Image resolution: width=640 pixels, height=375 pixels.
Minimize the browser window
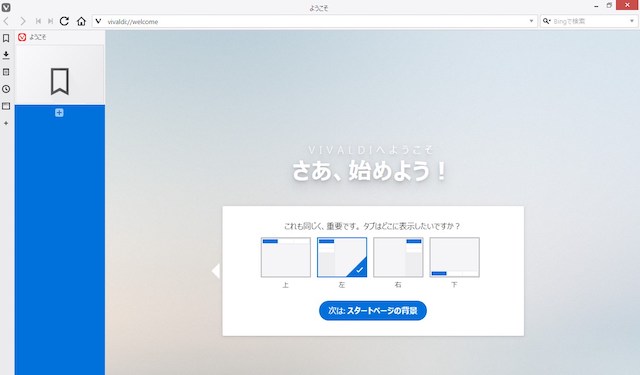[x=596, y=6]
